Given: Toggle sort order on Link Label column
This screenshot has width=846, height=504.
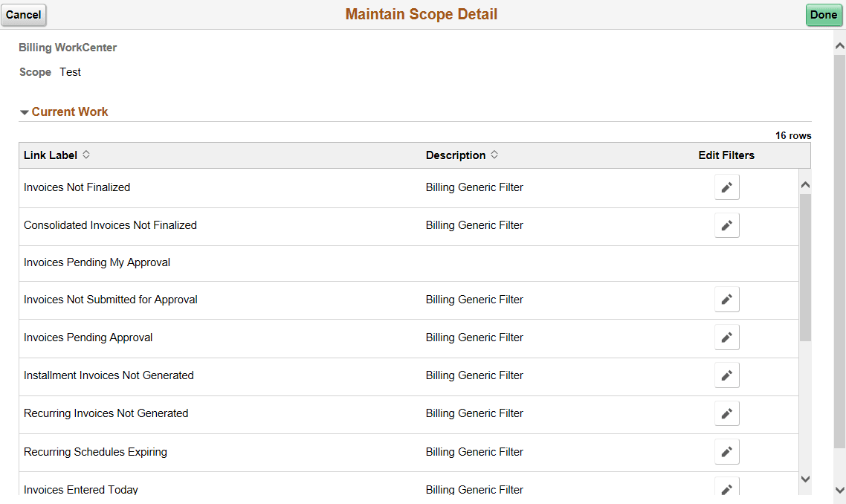Looking at the screenshot, I should coord(85,155).
